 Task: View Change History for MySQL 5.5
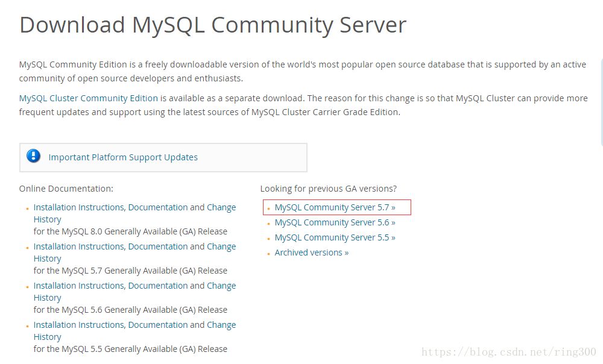tap(221, 325)
